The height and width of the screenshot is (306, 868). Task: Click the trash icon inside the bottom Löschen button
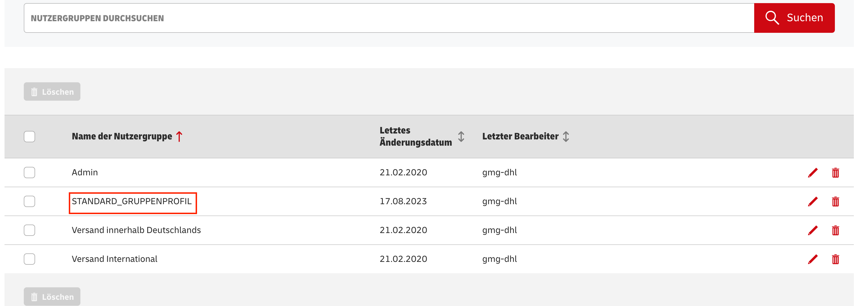pos(34,297)
